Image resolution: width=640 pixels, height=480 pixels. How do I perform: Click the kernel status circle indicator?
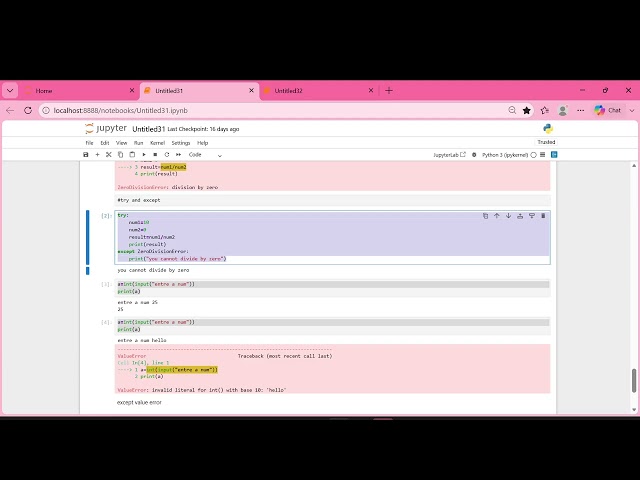point(533,155)
